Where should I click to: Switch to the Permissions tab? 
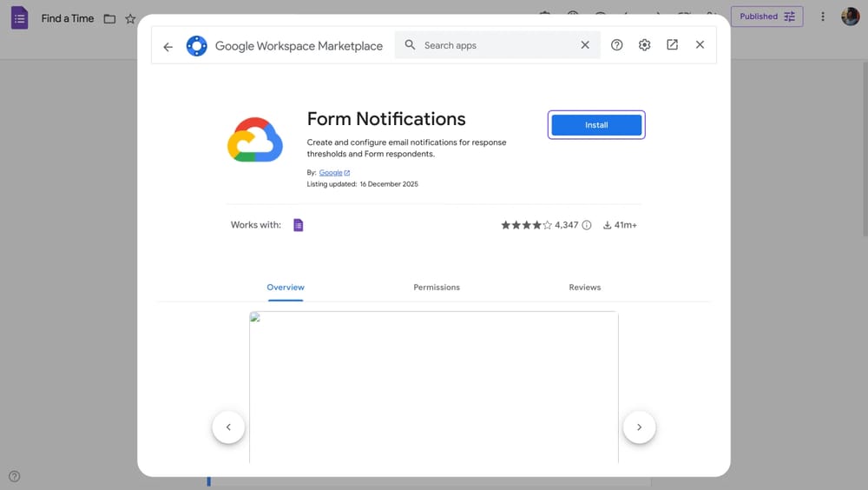coord(437,288)
